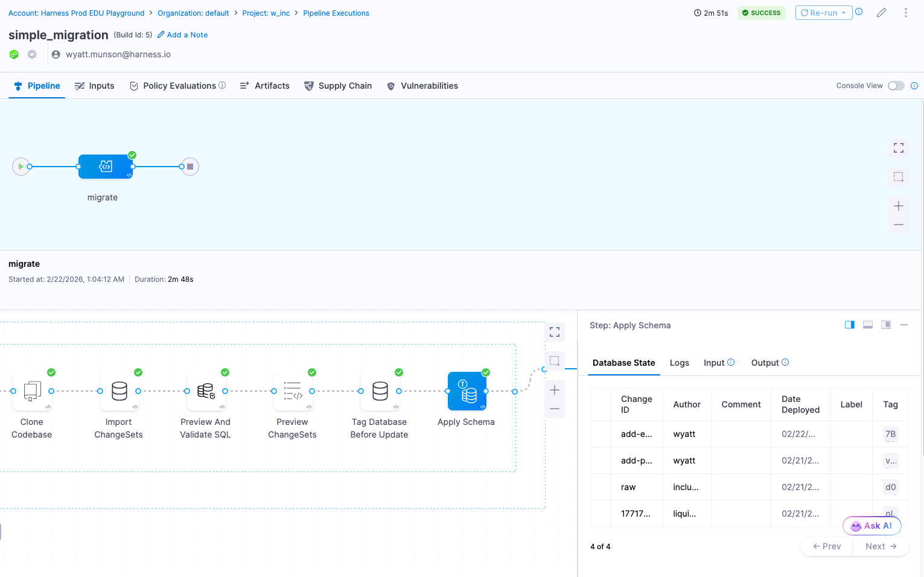This screenshot has width=924, height=577.
Task: Click the pipeline start play node
Action: pos(21,167)
